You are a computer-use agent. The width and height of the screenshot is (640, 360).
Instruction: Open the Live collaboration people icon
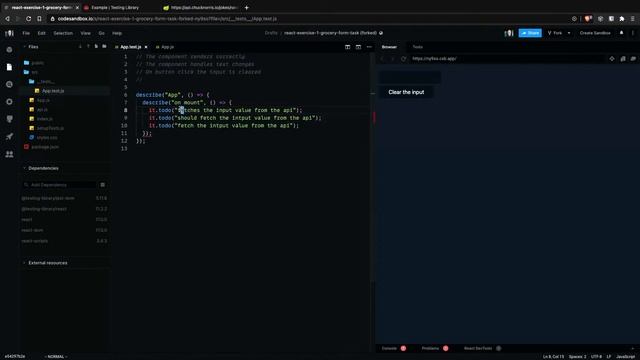pos(9,154)
